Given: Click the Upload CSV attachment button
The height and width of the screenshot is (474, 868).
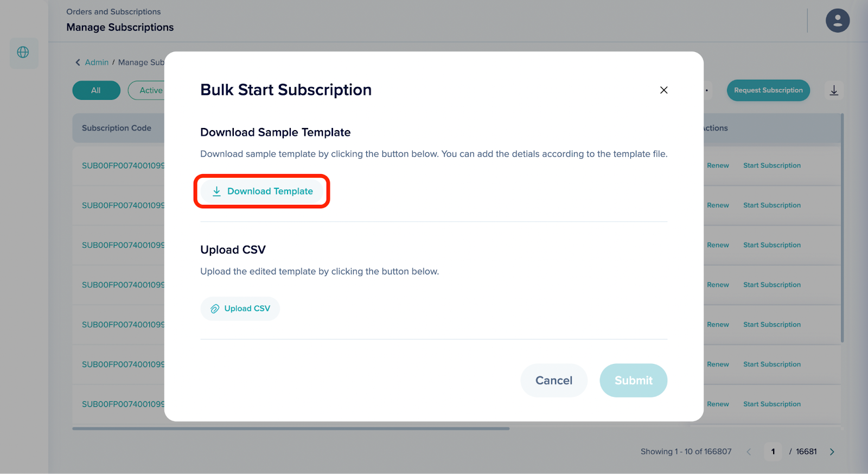Looking at the screenshot, I should coord(240,309).
